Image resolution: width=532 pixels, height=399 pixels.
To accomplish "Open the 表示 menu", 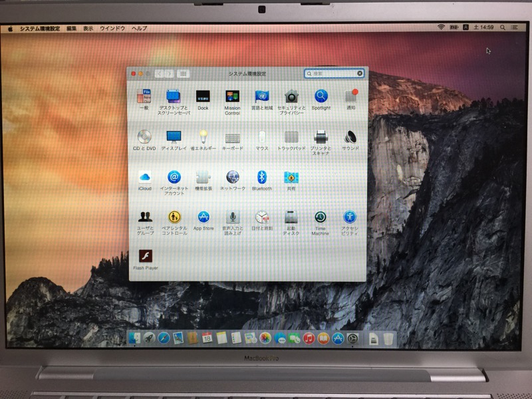I will point(88,29).
